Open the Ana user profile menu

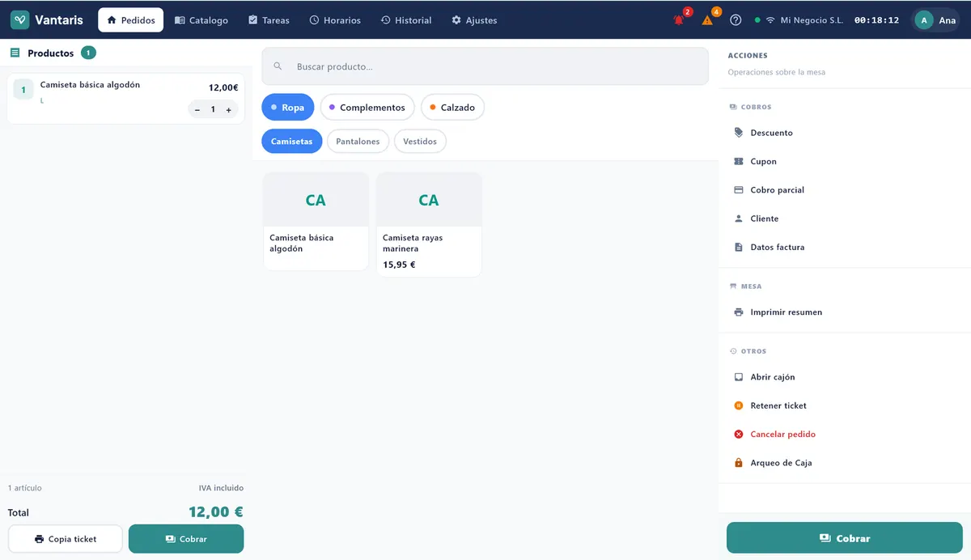[x=936, y=20]
